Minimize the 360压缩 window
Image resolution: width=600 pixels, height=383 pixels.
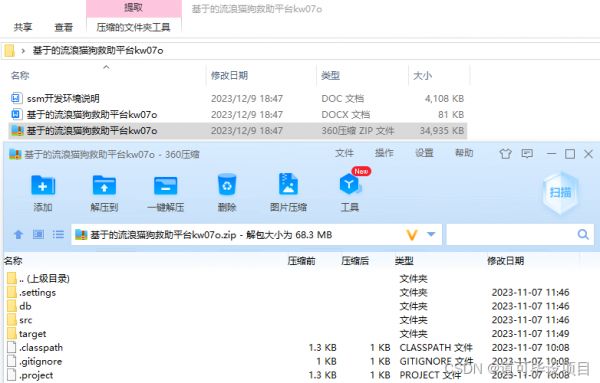[x=551, y=154]
